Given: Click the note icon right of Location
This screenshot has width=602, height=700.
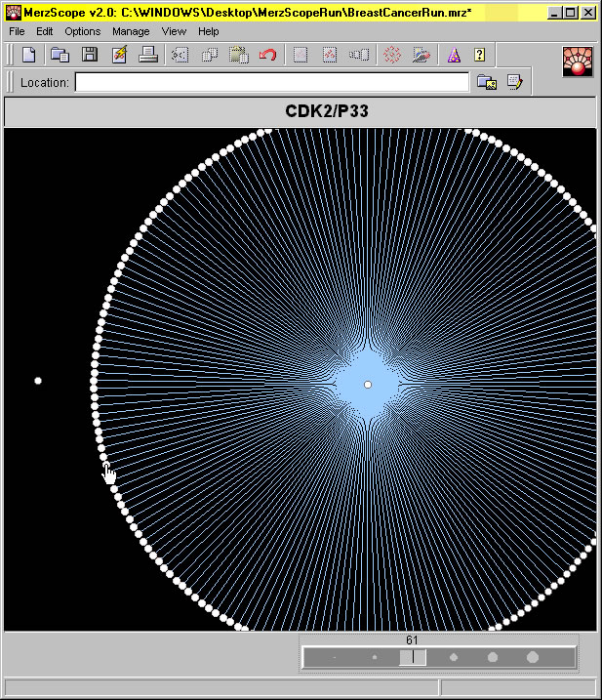Looking at the screenshot, I should 514,83.
